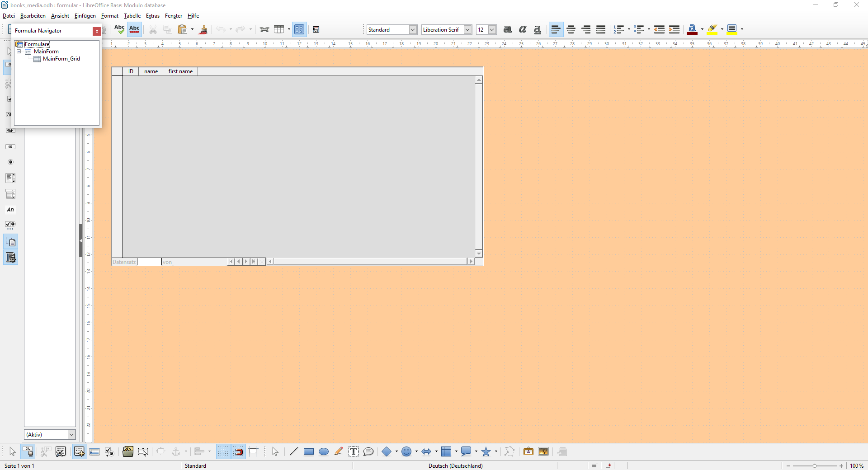
Task: Open the Liberation Serif font dropdown
Action: coord(468,29)
